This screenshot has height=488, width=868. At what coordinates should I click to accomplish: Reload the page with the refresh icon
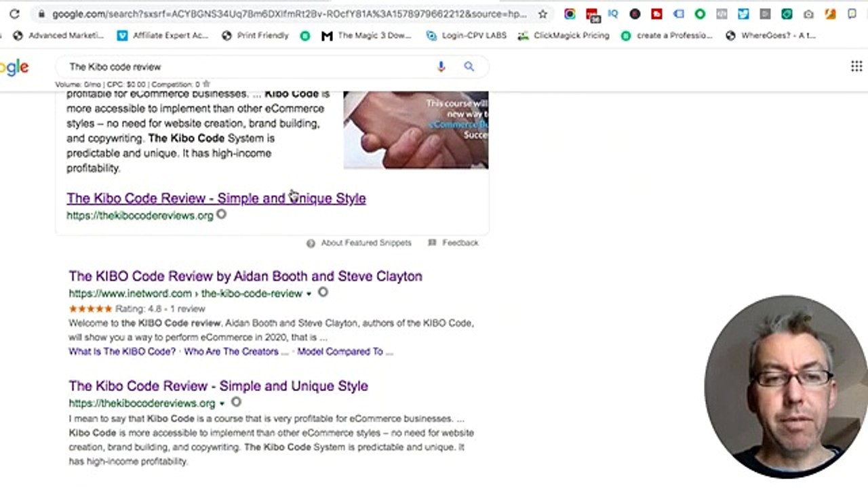[x=15, y=14]
